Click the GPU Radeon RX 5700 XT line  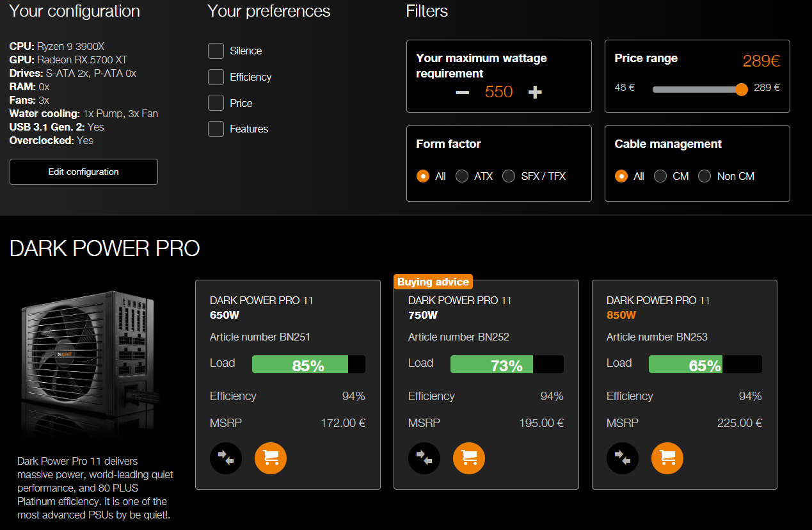click(68, 60)
